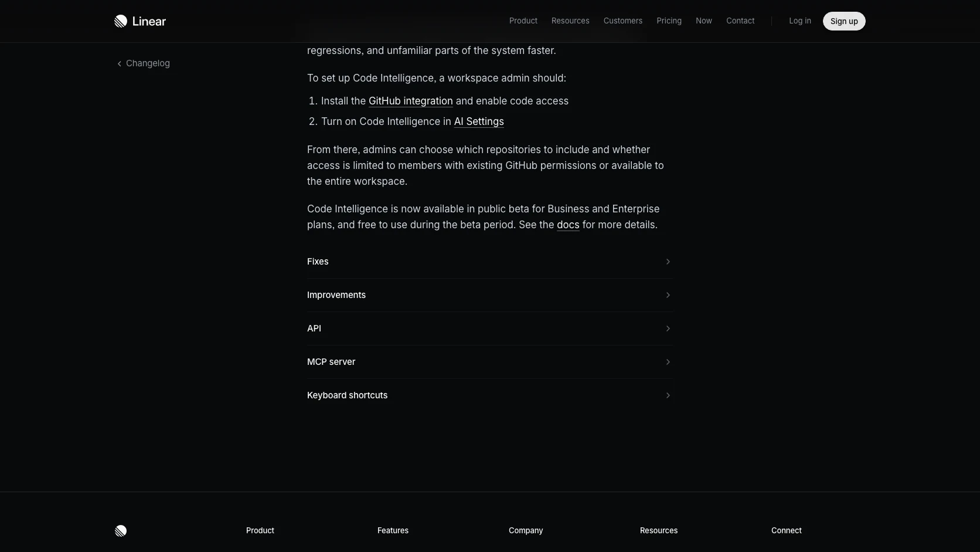
Task: Click the Sign up button
Action: 844,21
